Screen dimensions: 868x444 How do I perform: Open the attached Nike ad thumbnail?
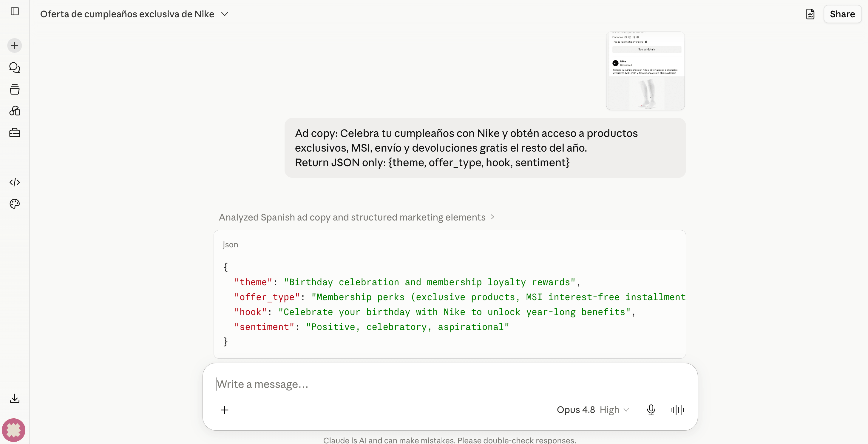point(645,70)
